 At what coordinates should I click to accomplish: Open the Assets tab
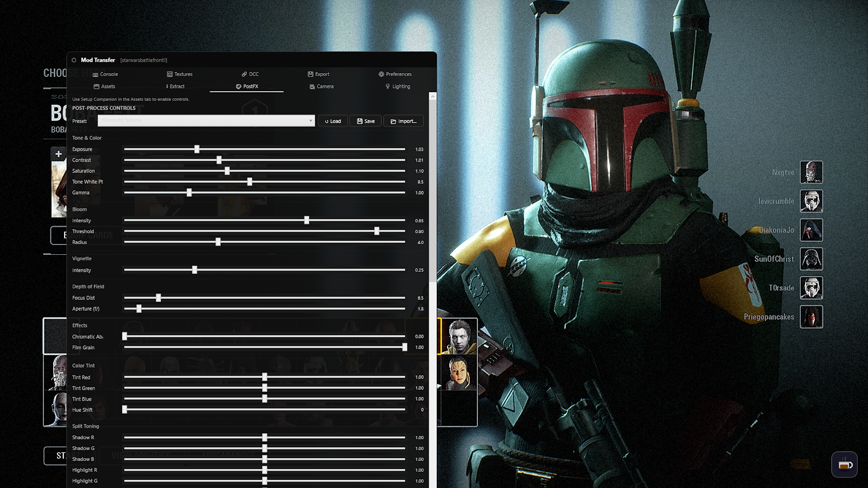104,86
